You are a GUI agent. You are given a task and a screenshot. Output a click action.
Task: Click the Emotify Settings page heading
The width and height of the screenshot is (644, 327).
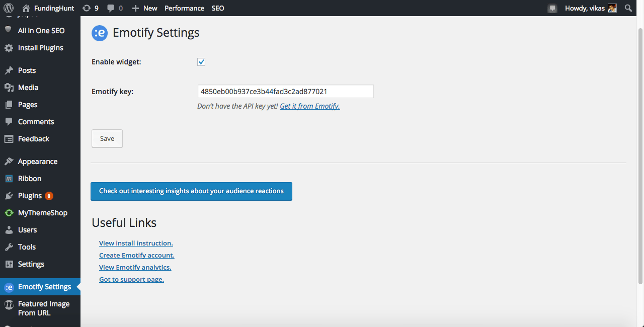tap(156, 33)
